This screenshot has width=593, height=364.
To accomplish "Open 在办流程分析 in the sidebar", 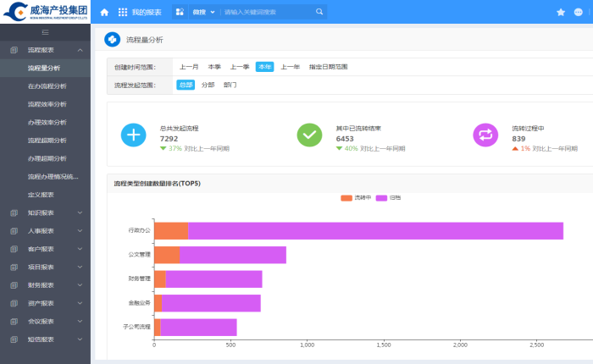I will [x=47, y=86].
